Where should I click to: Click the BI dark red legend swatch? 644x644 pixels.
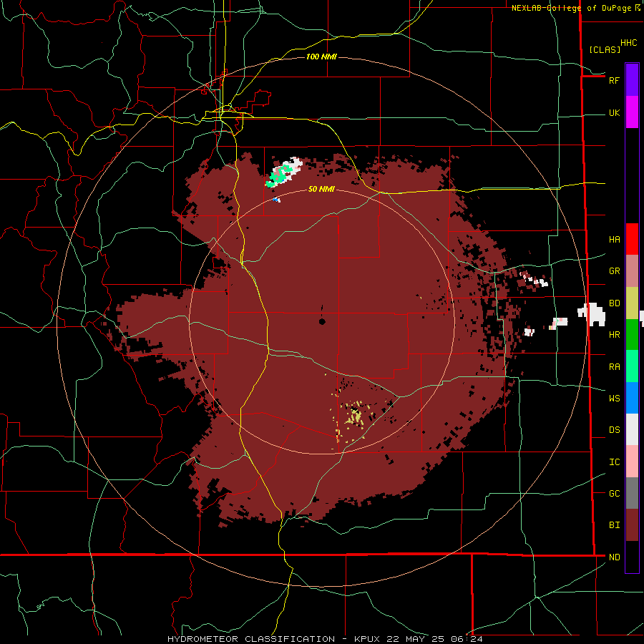[632, 525]
